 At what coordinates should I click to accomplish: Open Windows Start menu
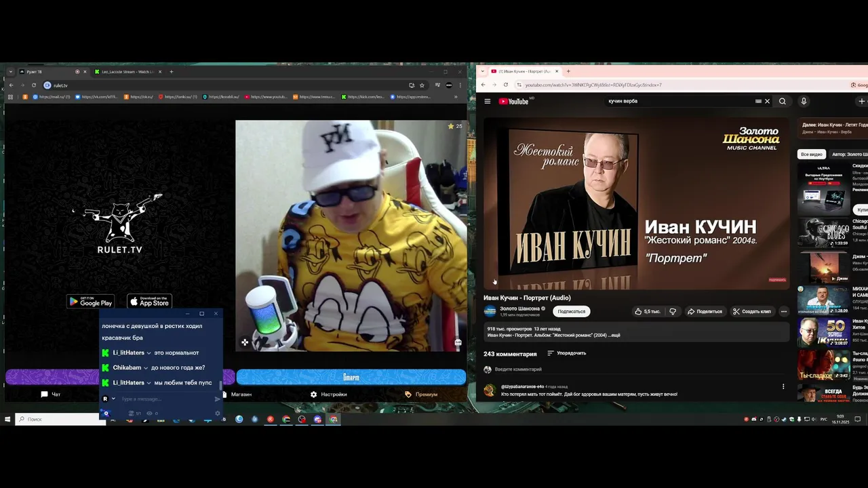click(x=7, y=420)
